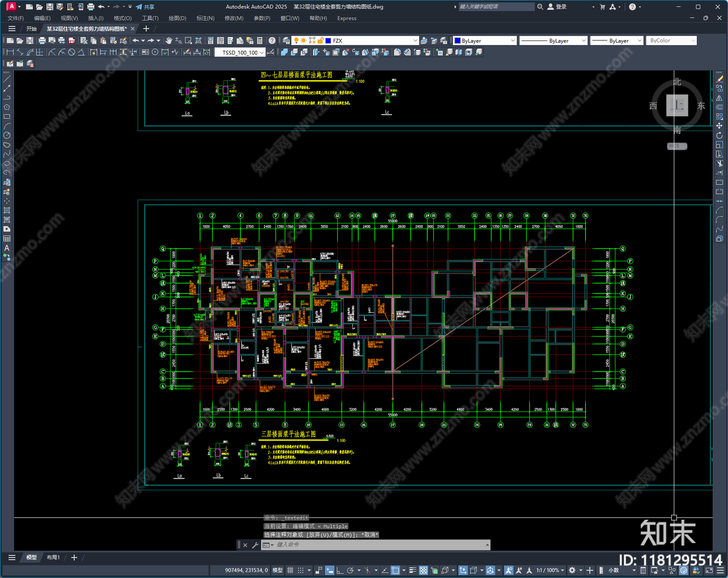The width and height of the screenshot is (728, 578).
Task: Open the Autodesk App Store cart icon
Action: pyautogui.click(x=602, y=7)
